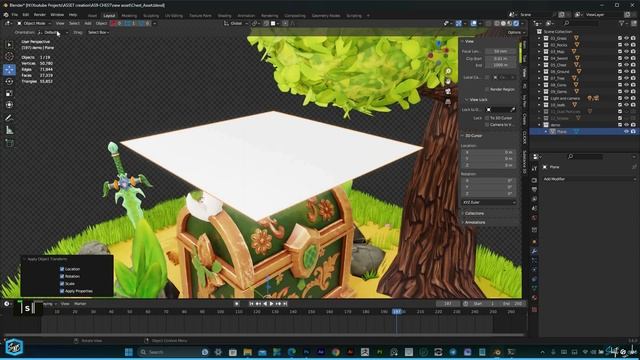The image size is (640, 360).
Task: Switch to Shading workspace tab
Action: 224,16
